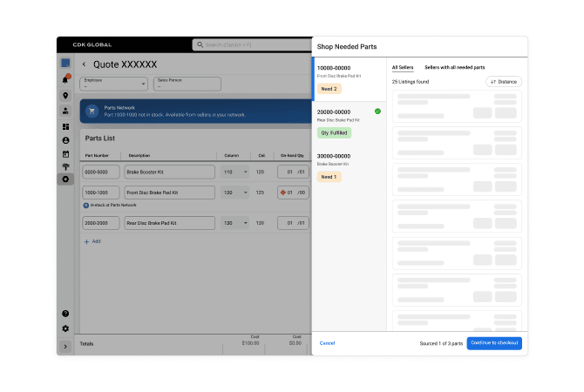Select part 20000-00000 Rear Disc Brake Pad Kit
This screenshot has width=584, height=392.
pos(350,123)
